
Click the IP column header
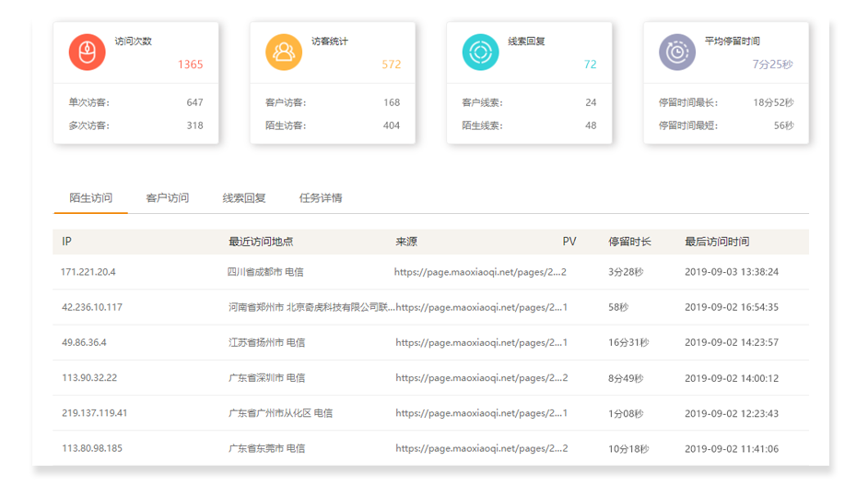coord(66,242)
